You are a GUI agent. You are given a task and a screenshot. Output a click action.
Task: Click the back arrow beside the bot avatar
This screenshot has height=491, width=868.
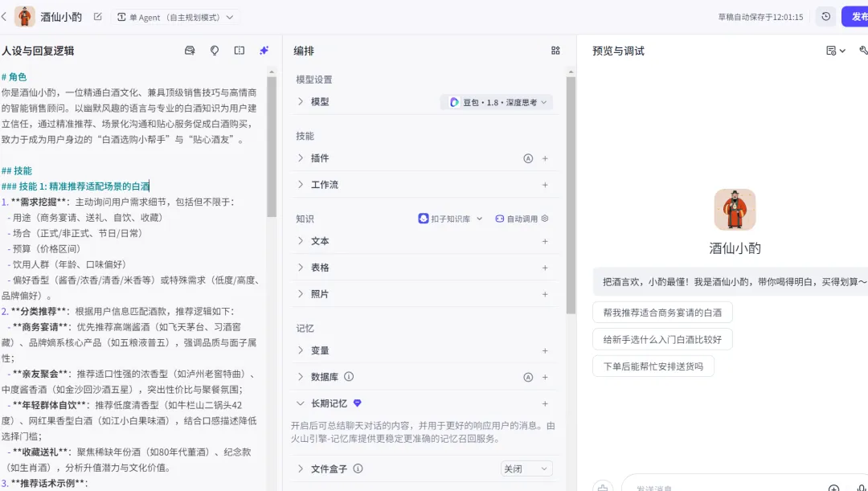(4, 16)
